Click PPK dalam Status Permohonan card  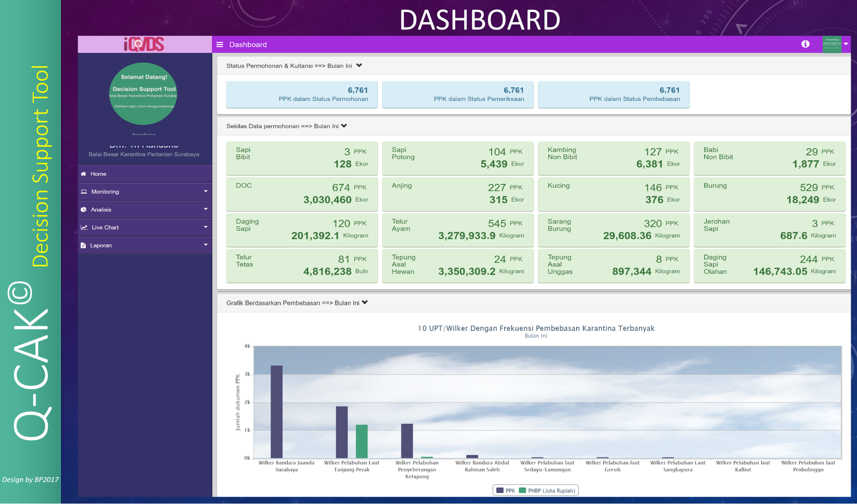click(x=302, y=94)
